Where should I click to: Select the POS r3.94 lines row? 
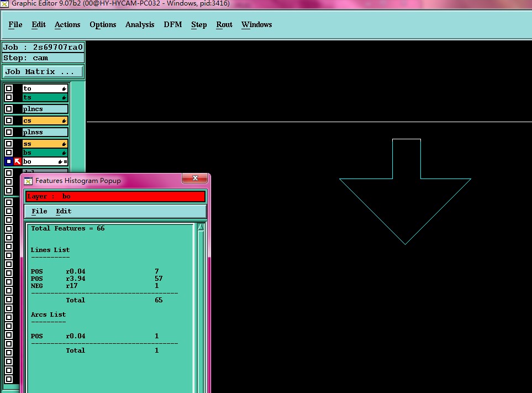(x=97, y=279)
